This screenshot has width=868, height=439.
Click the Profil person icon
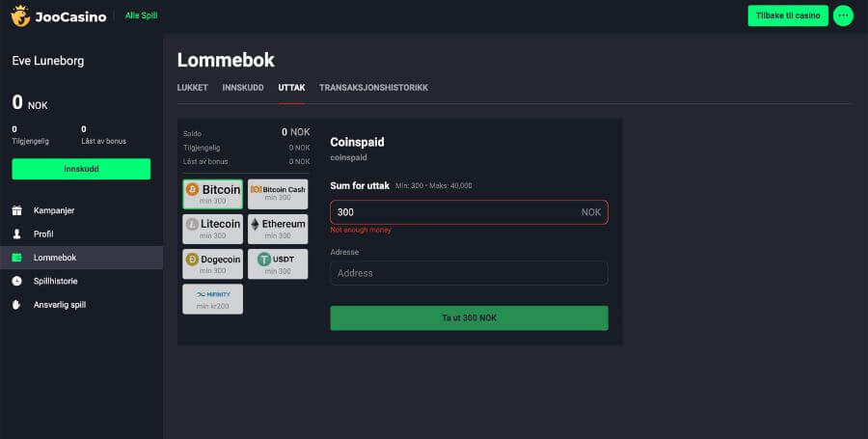pyautogui.click(x=16, y=234)
